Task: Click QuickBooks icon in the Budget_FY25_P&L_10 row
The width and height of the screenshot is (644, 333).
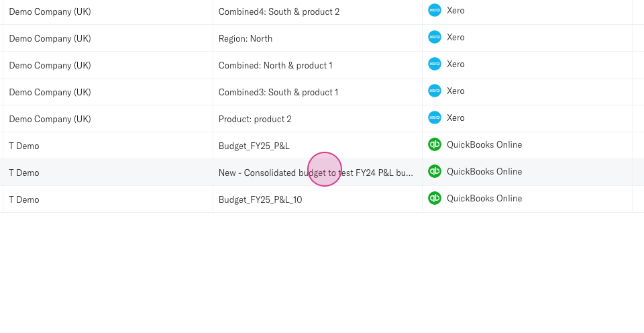Action: pyautogui.click(x=435, y=198)
